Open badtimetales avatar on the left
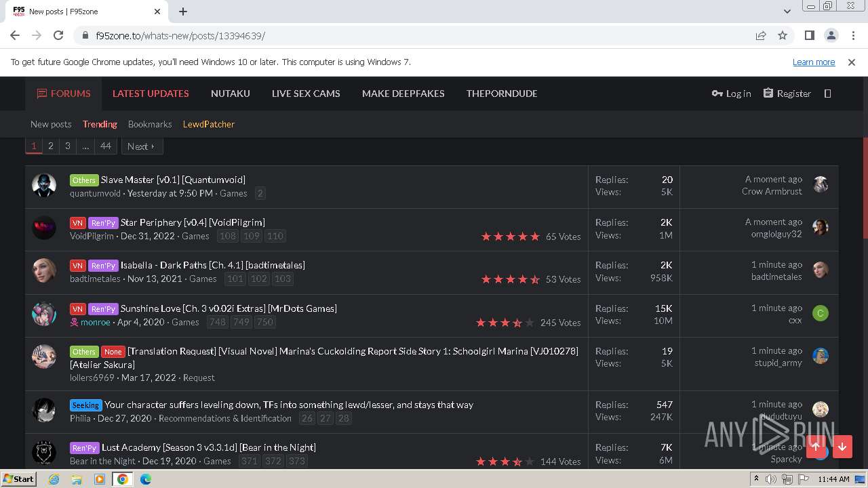This screenshot has width=868, height=488. pos(44,271)
